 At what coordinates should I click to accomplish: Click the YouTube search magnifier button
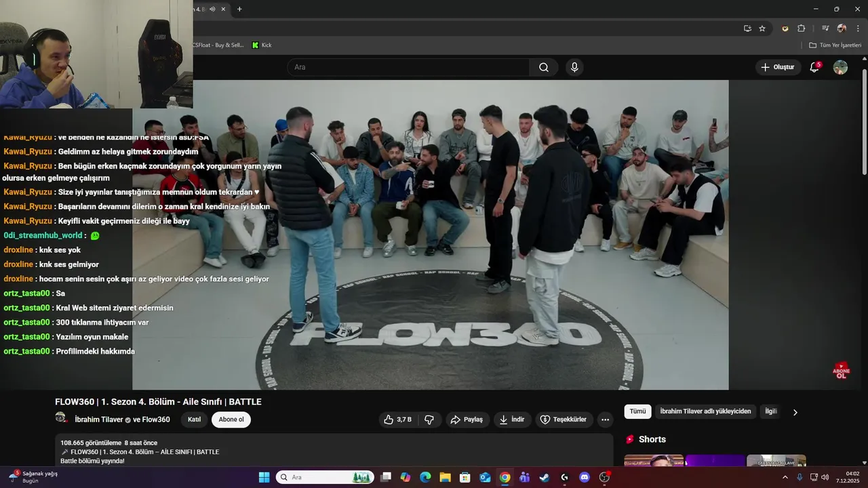[544, 67]
